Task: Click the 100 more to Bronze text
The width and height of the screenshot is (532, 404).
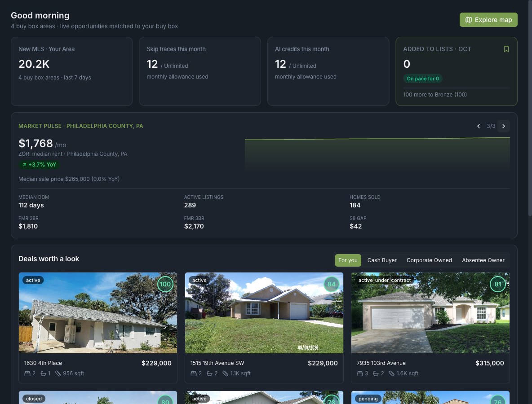Action: [x=435, y=95]
